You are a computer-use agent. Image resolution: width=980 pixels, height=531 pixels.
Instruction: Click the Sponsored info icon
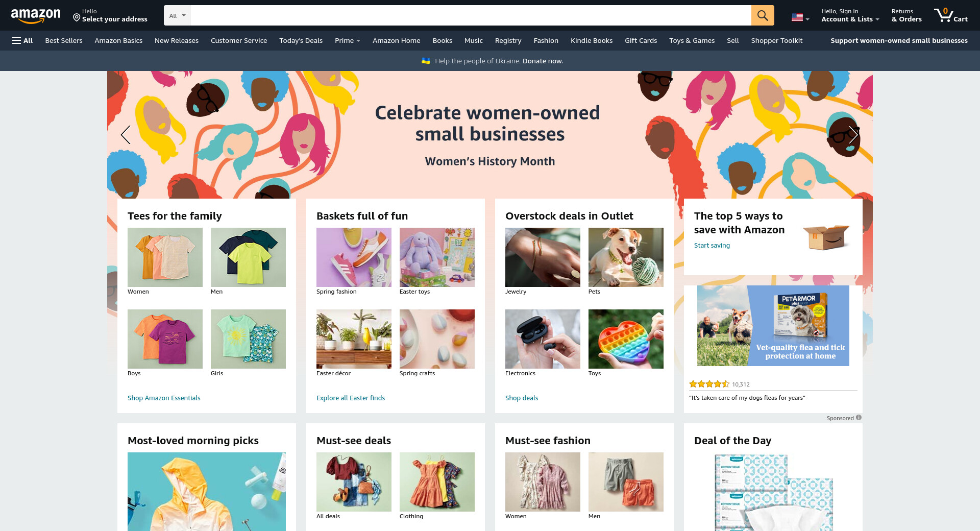pos(859,418)
